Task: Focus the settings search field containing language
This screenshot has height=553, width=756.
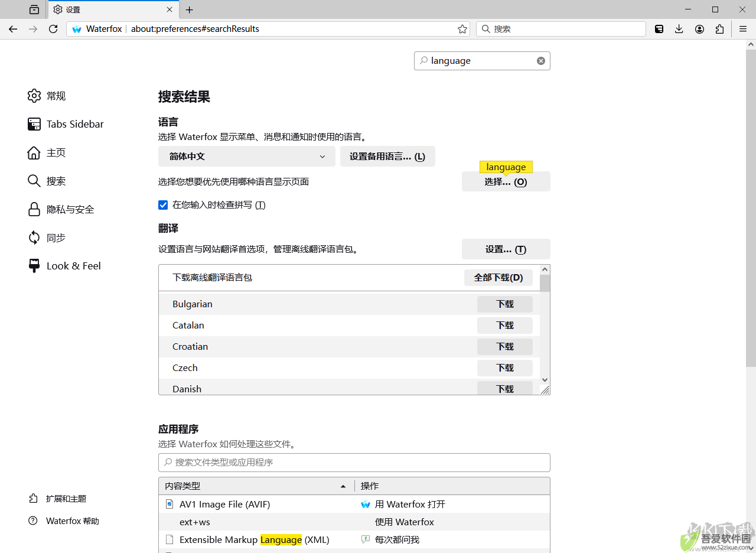Action: 481,61
